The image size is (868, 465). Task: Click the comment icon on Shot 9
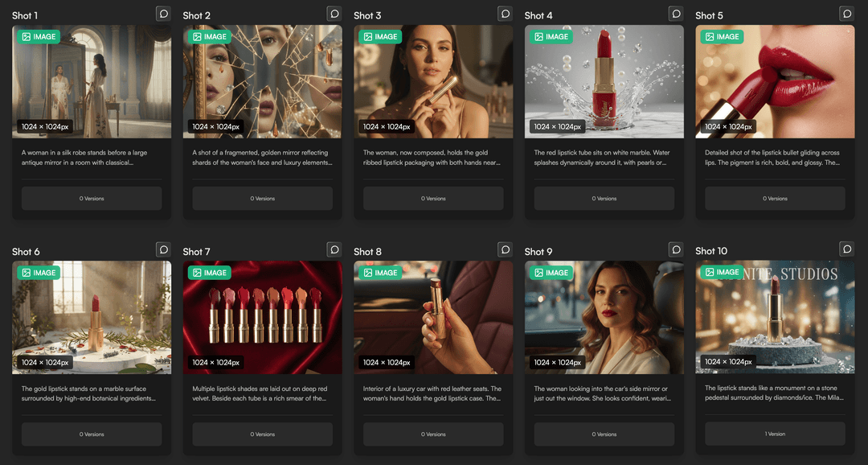(676, 249)
